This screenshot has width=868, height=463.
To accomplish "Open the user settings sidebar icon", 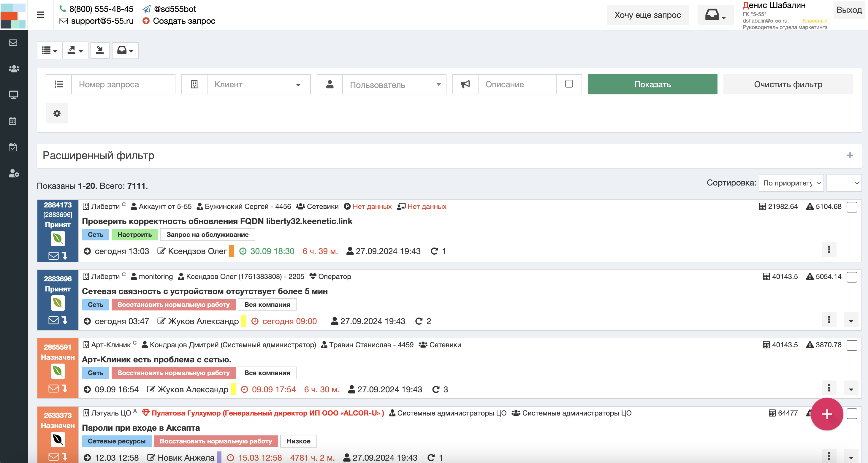I will [x=13, y=173].
